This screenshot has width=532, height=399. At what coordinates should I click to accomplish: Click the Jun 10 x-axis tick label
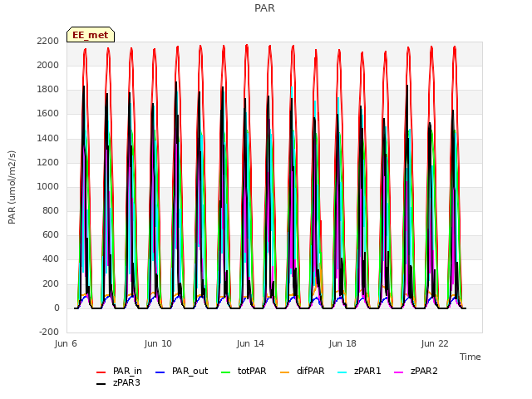158,343
